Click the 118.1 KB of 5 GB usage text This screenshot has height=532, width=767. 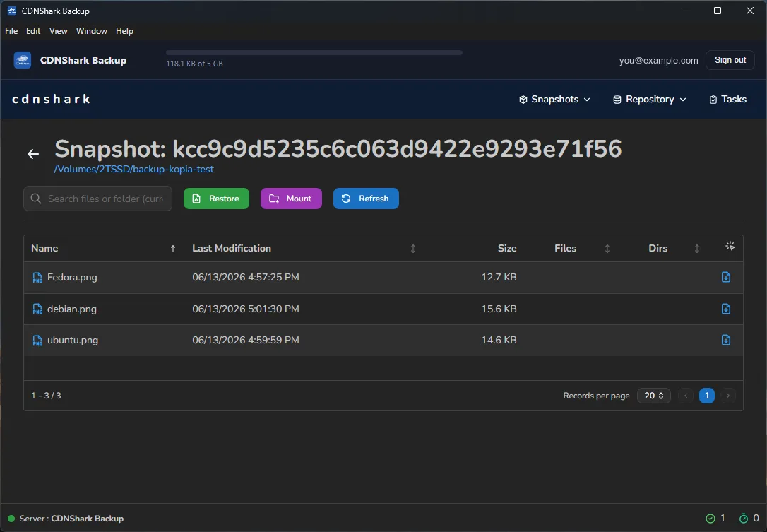(x=194, y=64)
